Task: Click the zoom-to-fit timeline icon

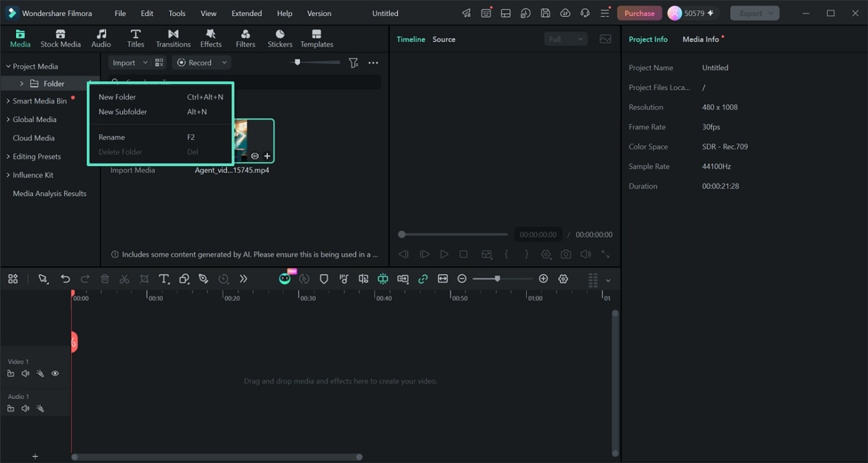Action: click(443, 279)
